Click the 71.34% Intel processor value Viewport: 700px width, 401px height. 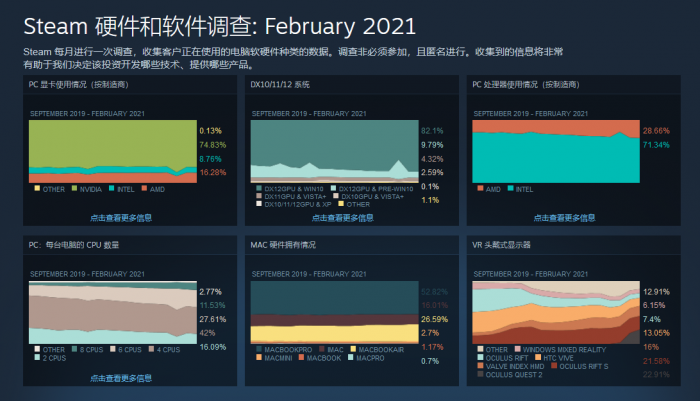[656, 145]
